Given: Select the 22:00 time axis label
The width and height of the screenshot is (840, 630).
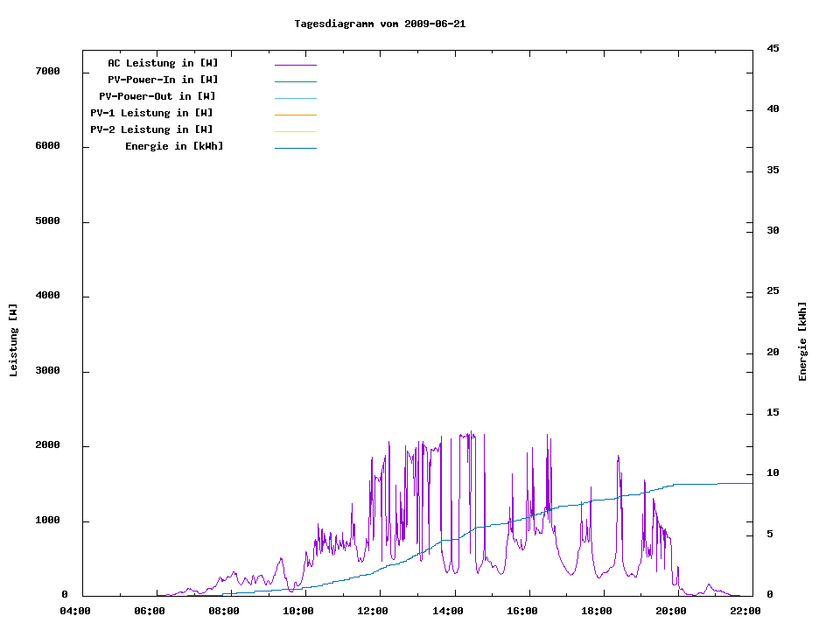Looking at the screenshot, I should click(x=745, y=612).
